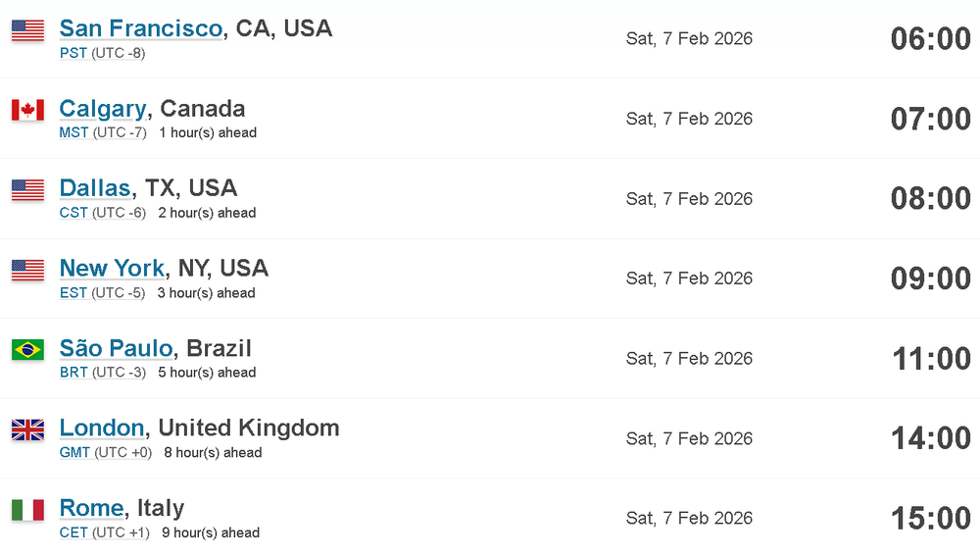Click the US flag next to Dallas

click(x=28, y=190)
